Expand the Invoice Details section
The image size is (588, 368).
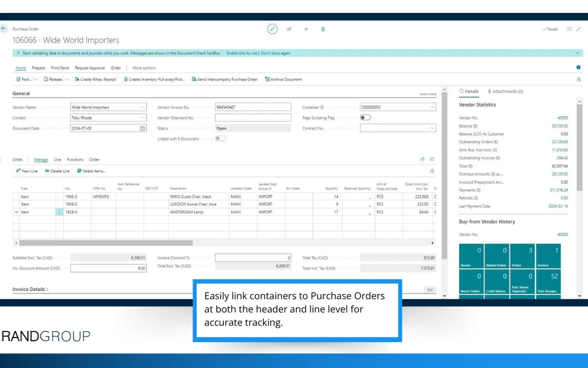pyautogui.click(x=30, y=289)
